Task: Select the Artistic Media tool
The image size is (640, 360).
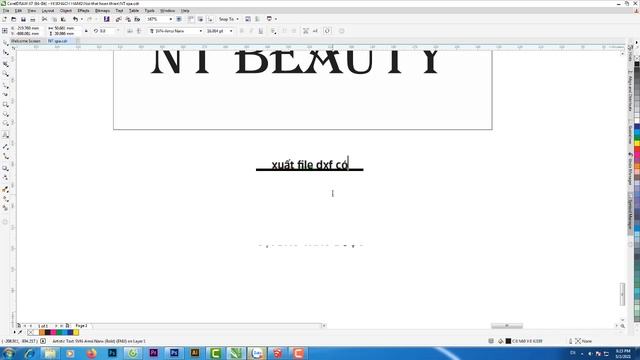Action: 5,94
